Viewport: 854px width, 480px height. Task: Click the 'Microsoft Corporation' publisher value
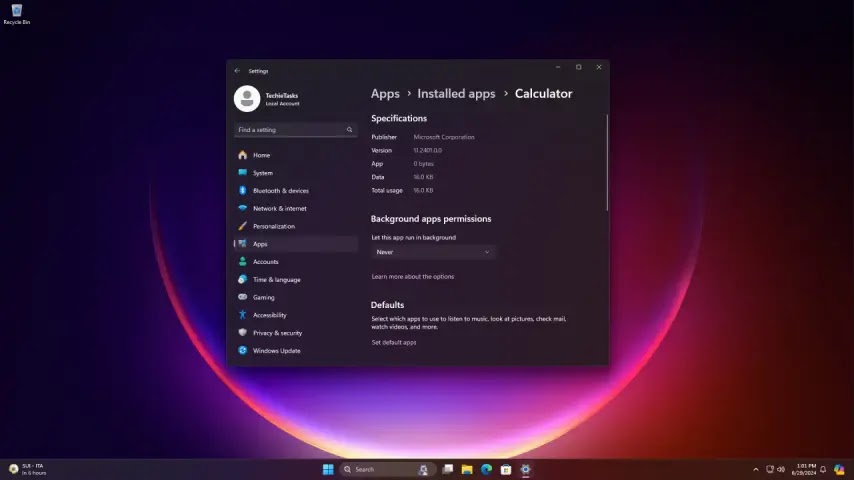(x=444, y=137)
